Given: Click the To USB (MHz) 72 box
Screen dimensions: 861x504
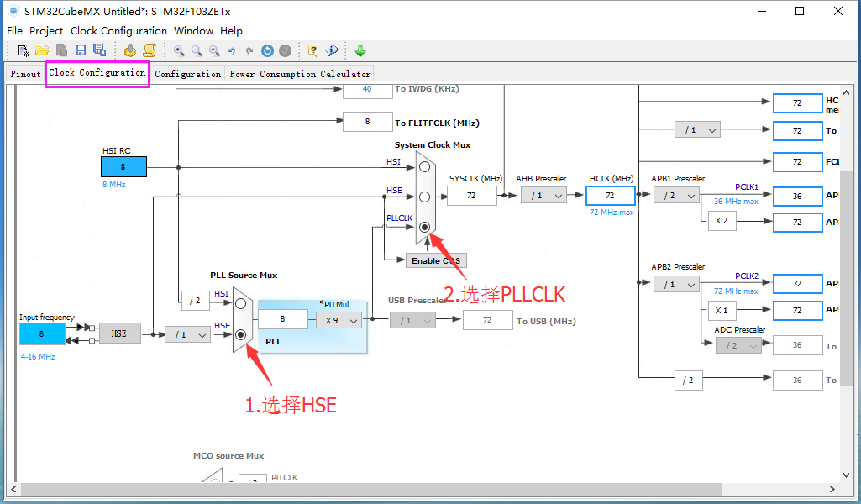Looking at the screenshot, I should coord(487,320).
